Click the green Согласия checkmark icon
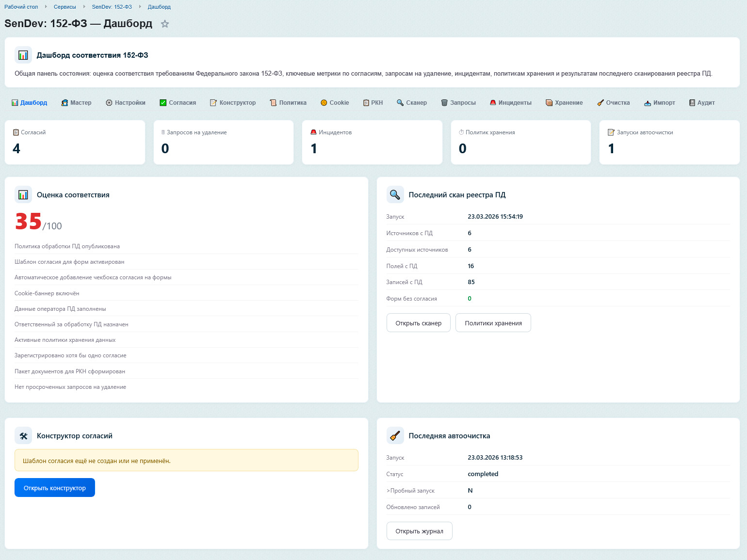This screenshot has width=747, height=560. point(163,103)
